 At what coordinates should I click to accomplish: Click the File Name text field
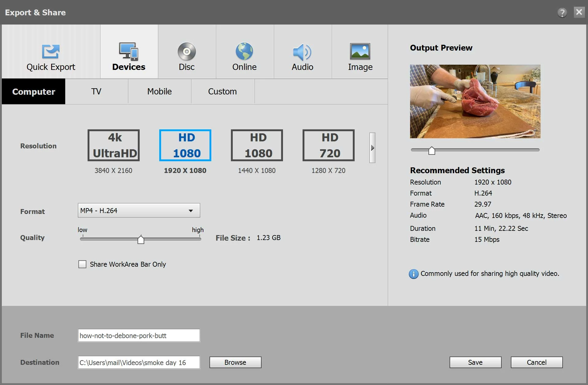[139, 336]
